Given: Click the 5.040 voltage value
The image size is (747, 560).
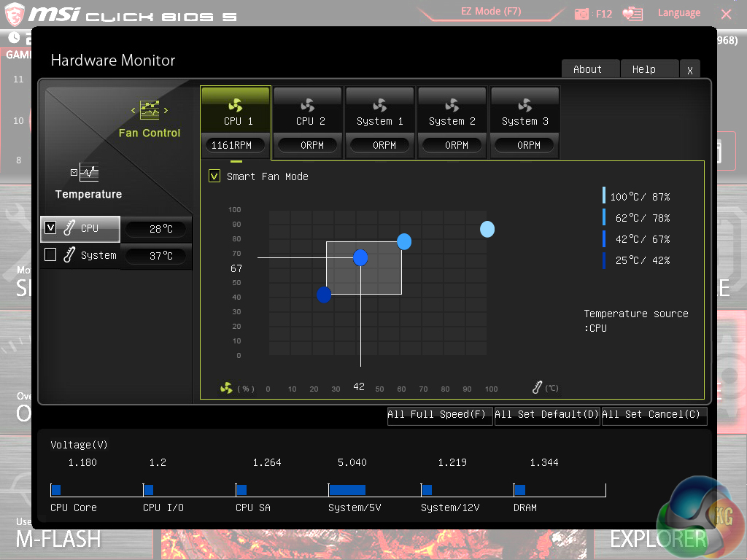Looking at the screenshot, I should coord(352,462).
